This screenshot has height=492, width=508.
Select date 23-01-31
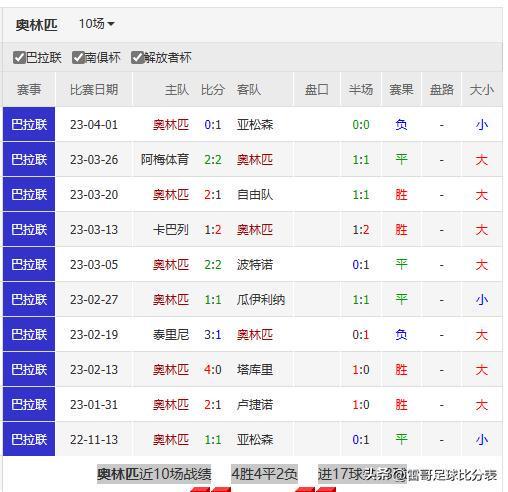tap(94, 405)
